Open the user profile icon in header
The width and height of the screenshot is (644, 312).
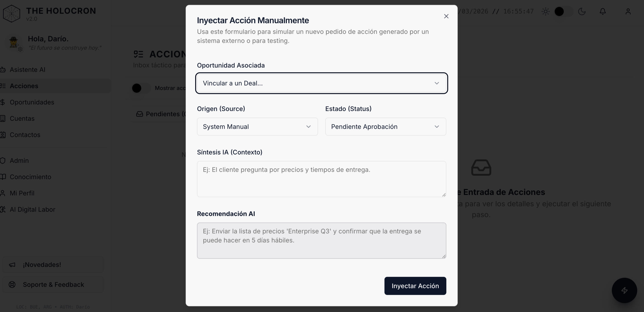coord(628,12)
